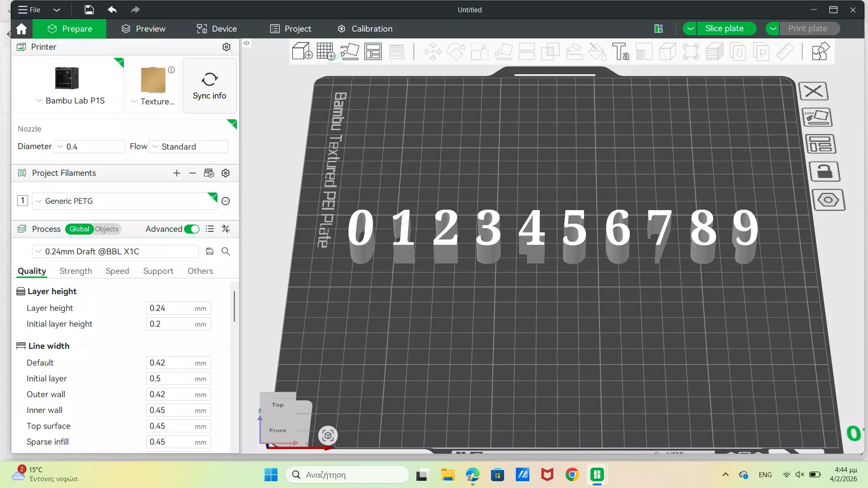The image size is (868, 488).
Task: Open the Calibration tab
Action: 365,28
